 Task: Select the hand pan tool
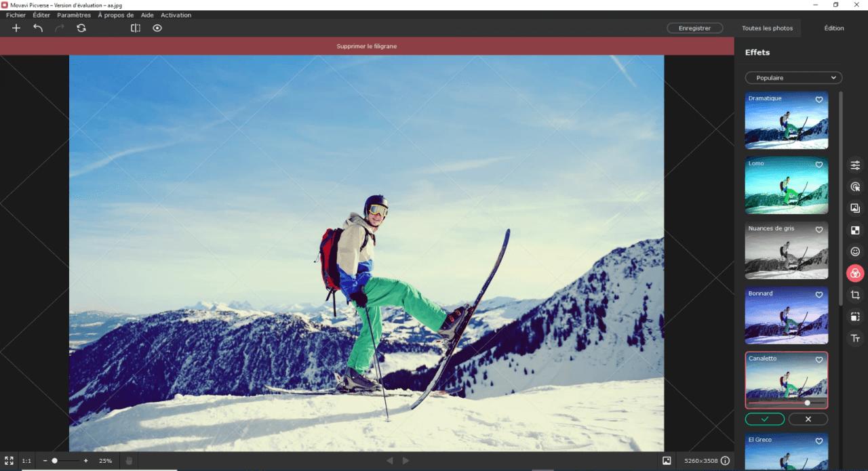[129, 461]
